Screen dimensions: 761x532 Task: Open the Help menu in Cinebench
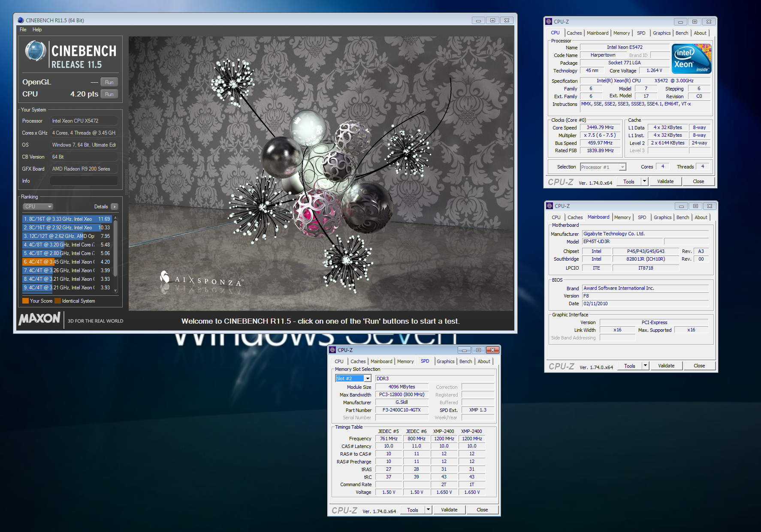click(37, 30)
